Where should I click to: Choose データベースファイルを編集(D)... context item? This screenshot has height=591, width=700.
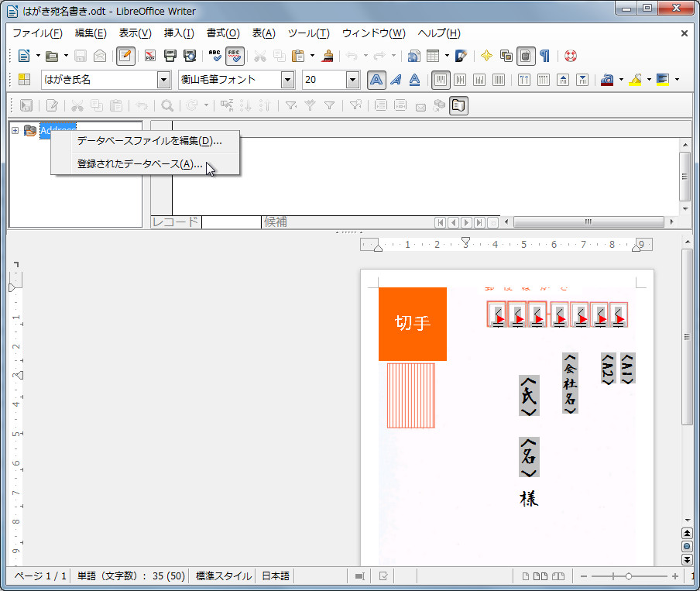click(x=149, y=141)
